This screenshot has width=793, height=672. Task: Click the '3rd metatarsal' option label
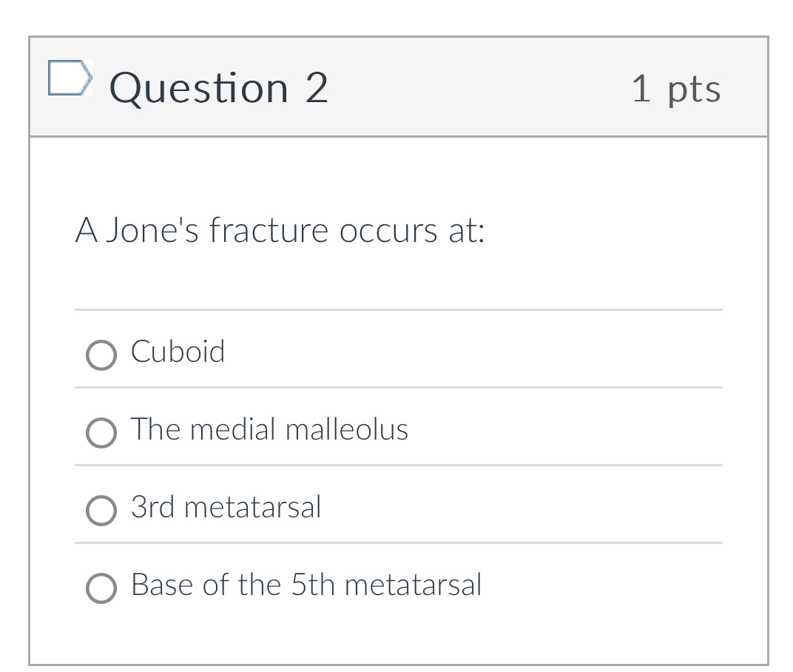coord(226,508)
